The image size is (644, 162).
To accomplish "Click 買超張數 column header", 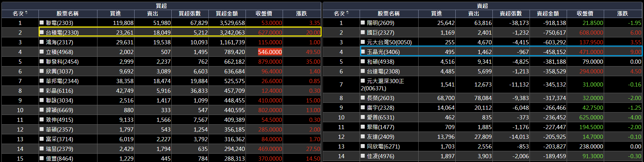I will point(190,13).
